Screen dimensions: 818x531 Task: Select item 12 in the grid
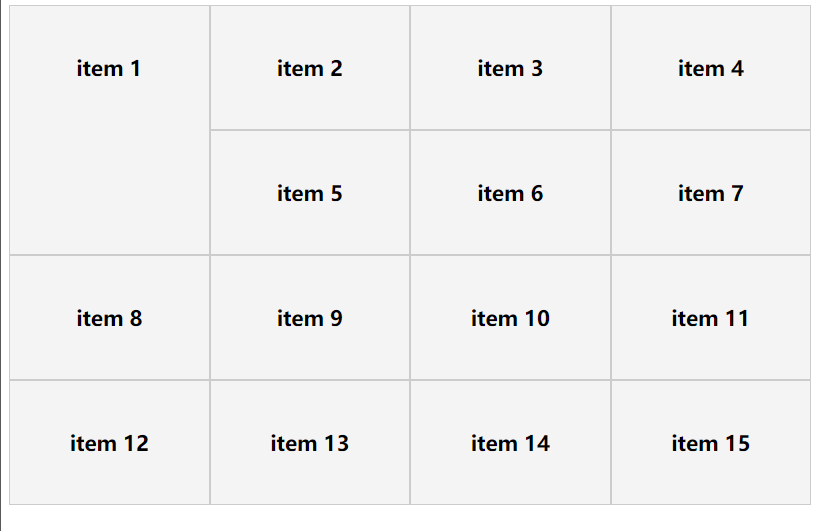point(109,443)
